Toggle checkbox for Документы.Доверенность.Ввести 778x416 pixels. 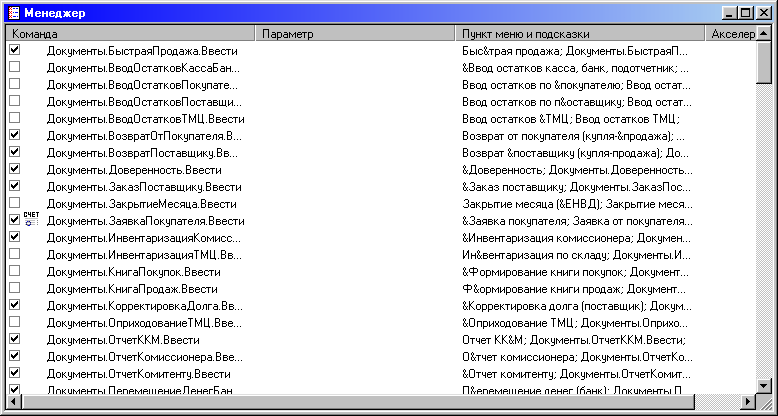coord(14,169)
